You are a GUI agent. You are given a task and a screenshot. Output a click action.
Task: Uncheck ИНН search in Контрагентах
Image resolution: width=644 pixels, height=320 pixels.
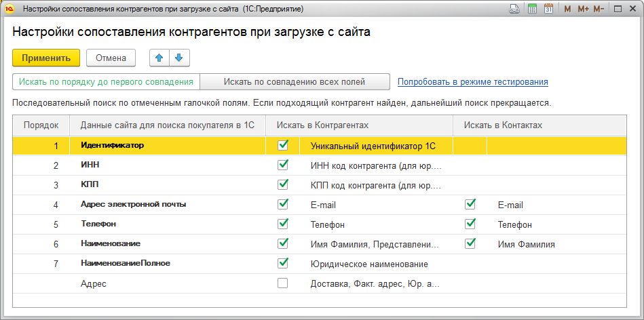(283, 165)
